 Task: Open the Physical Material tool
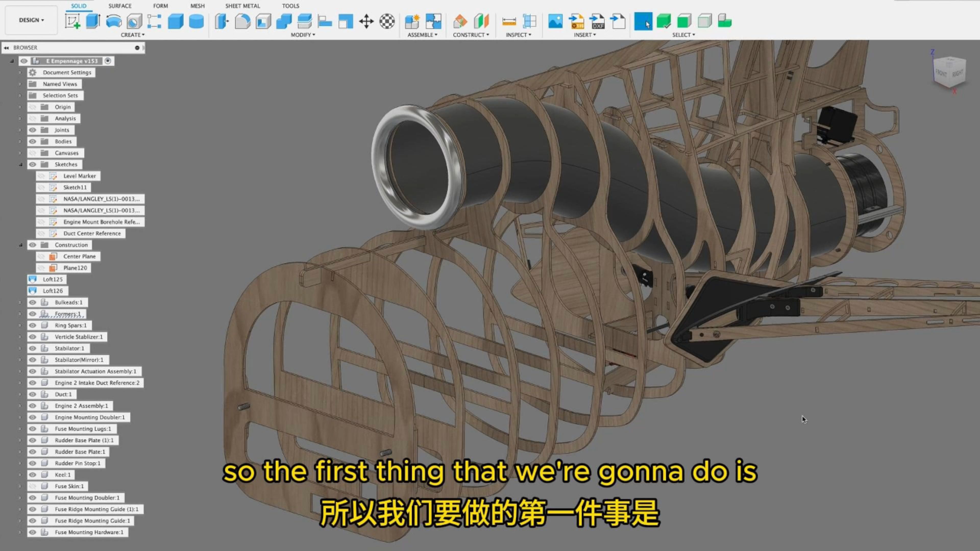(459, 22)
